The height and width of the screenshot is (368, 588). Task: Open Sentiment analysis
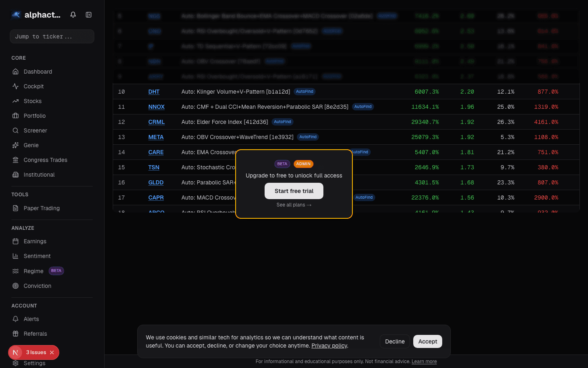pyautogui.click(x=37, y=256)
